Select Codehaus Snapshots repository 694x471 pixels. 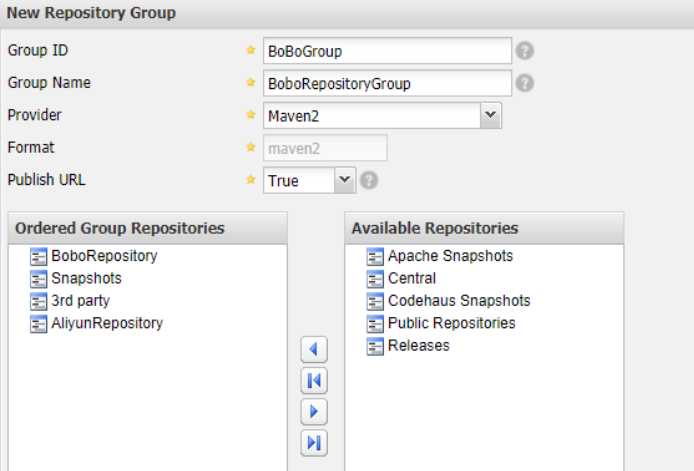click(x=459, y=301)
